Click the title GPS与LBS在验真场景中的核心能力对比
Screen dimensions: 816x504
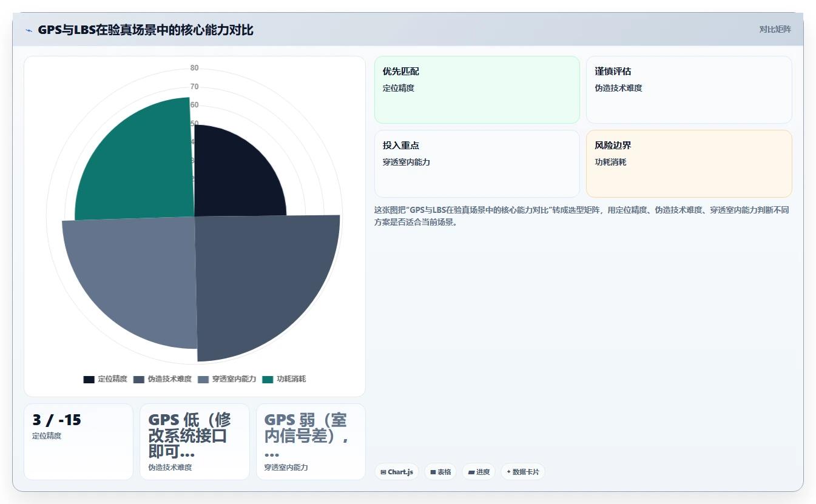coord(146,30)
